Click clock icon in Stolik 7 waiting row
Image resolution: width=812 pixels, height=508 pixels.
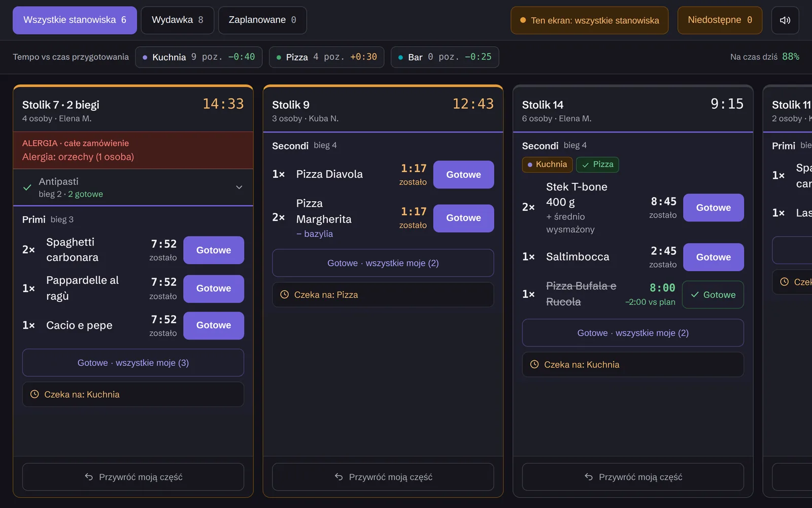click(x=35, y=394)
